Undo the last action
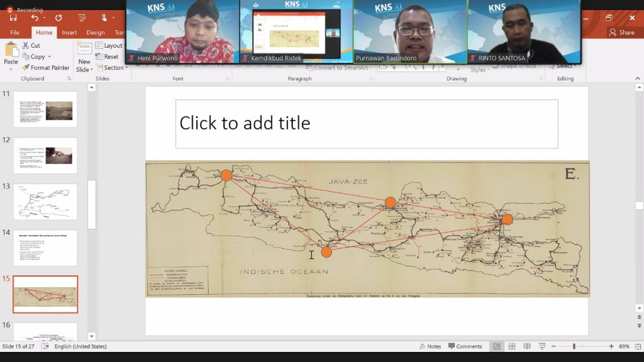The image size is (644, 362). [35, 18]
